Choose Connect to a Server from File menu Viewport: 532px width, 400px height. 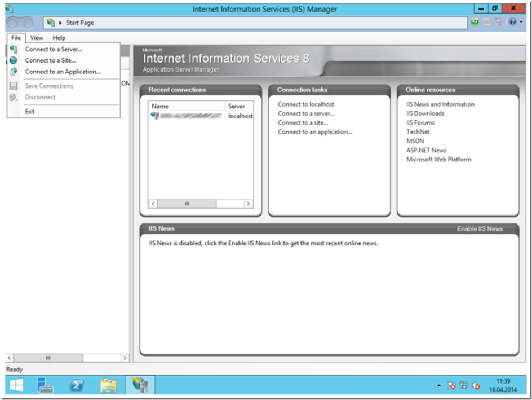[x=64, y=49]
